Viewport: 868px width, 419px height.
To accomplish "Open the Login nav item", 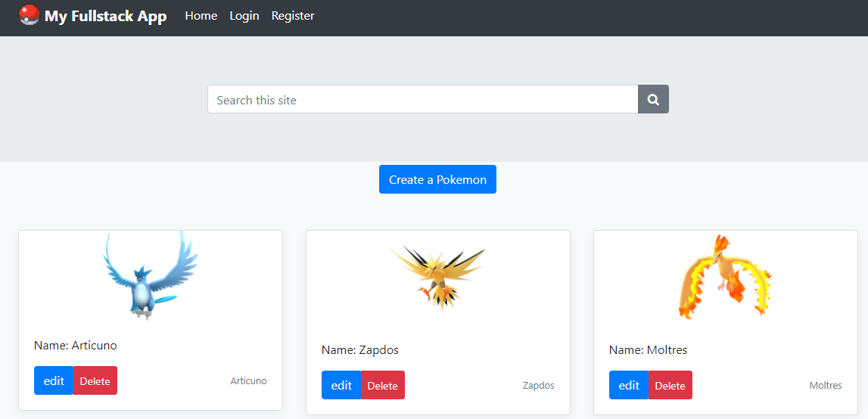I will click(244, 16).
